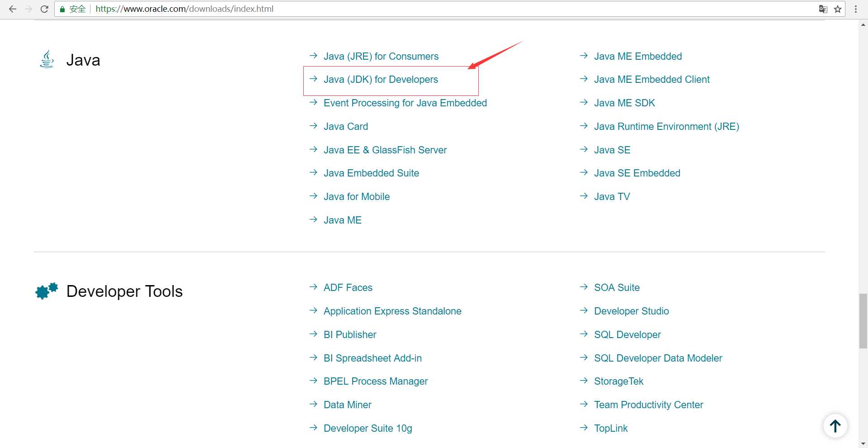This screenshot has width=868, height=448.
Task: Open Team Productivity Center link
Action: [649, 405]
